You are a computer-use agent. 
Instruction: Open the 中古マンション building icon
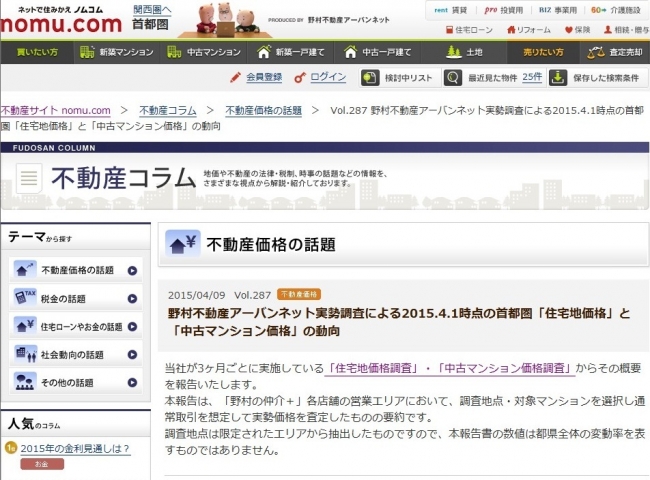tap(174, 52)
